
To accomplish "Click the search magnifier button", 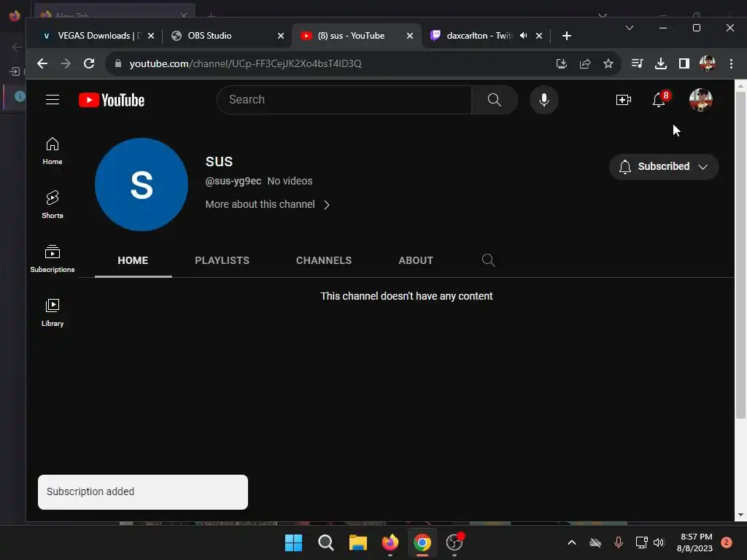I will (494, 99).
